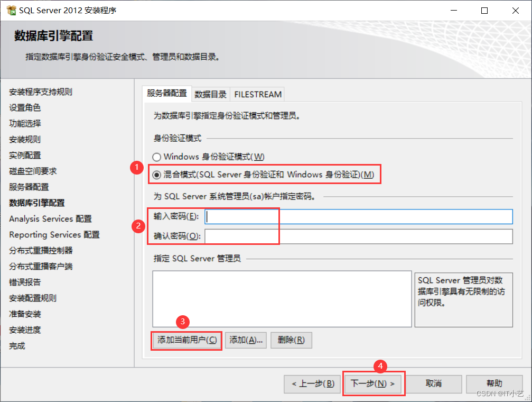Viewport: 532px width, 402px height.
Task: Select 分布式重播控制器 step
Action: click(41, 250)
